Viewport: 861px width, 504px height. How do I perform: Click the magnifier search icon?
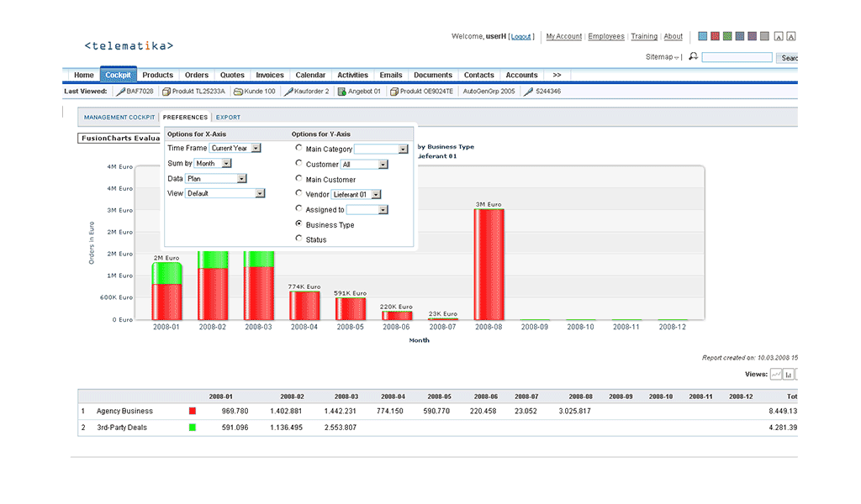[694, 56]
